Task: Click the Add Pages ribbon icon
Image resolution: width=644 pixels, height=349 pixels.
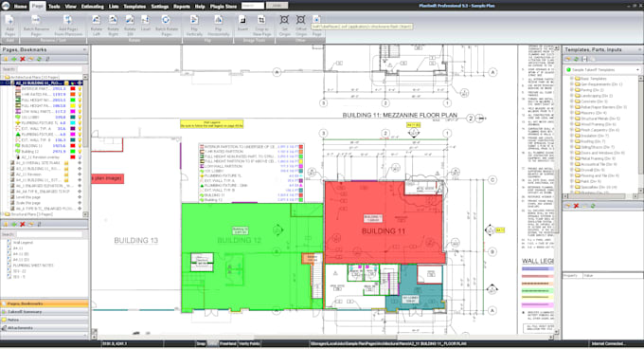Action: tap(9, 20)
